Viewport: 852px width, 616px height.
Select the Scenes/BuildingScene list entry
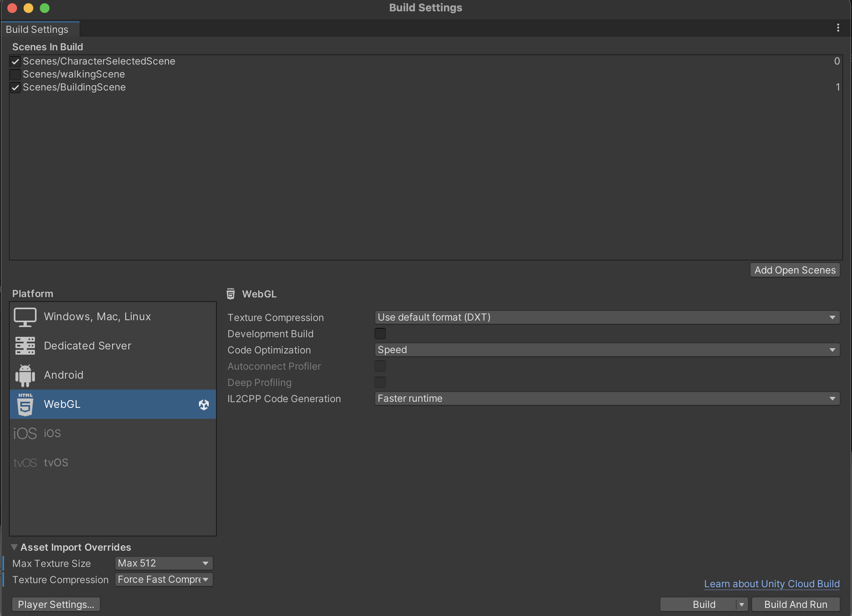(74, 87)
